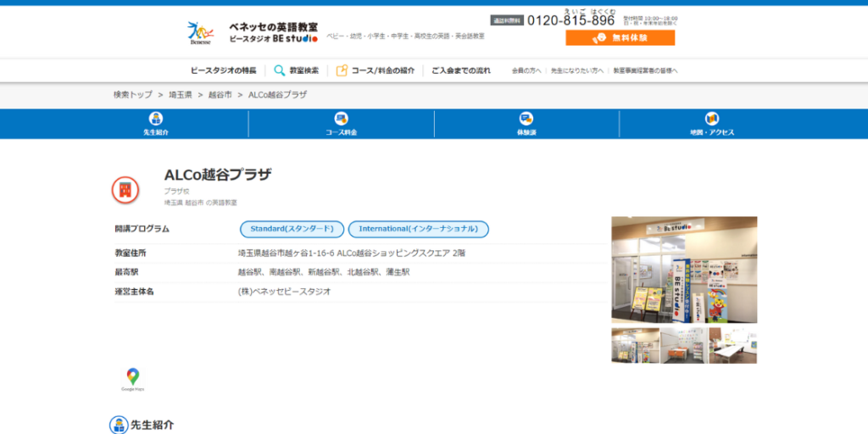Viewport: 868px width, 434px height.
Task: Click the orange 無料体験 button
Action: coord(620,37)
